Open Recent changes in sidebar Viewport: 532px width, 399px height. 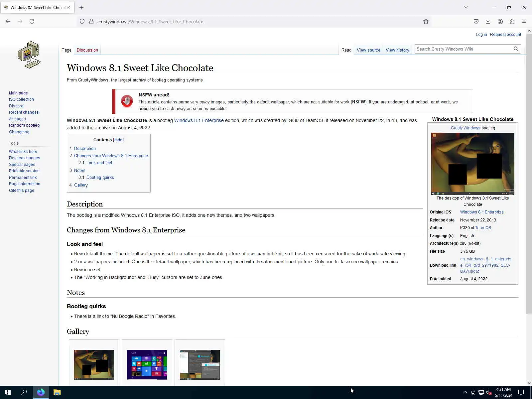[24, 112]
